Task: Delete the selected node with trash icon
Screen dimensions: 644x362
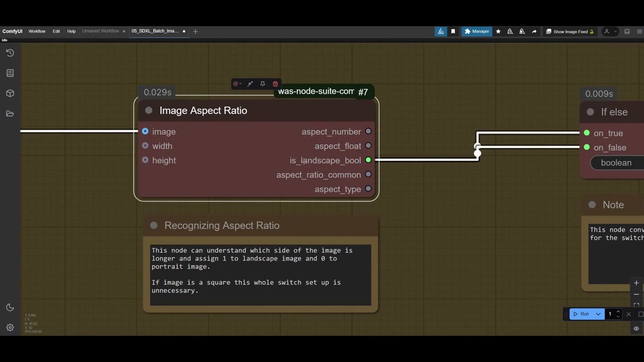Action: tap(275, 84)
